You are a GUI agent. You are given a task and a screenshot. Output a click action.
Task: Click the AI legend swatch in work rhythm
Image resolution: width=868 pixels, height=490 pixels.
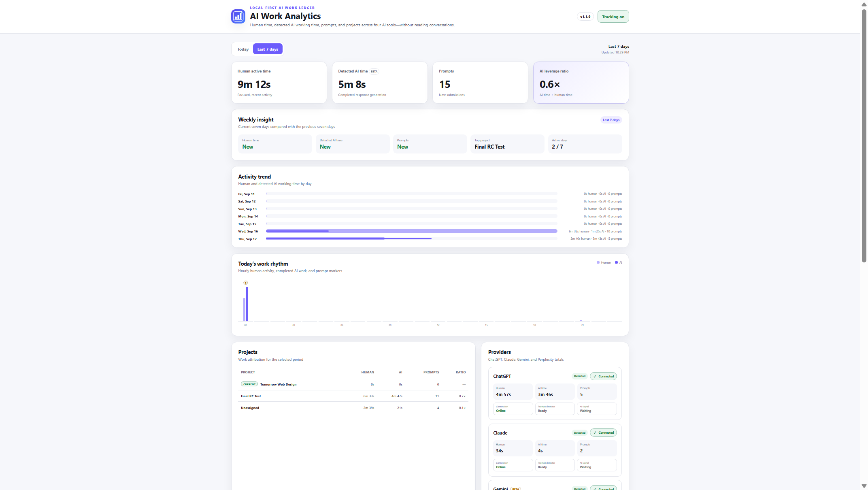(616, 262)
